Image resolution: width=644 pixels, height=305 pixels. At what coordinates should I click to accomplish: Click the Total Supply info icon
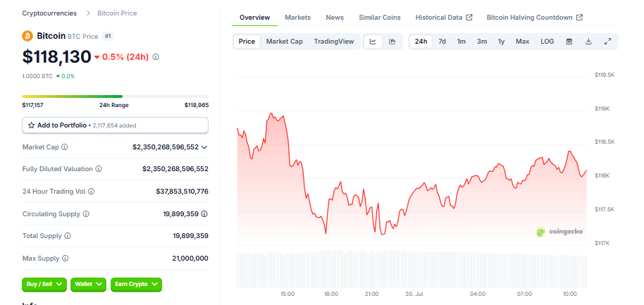pyautogui.click(x=68, y=236)
